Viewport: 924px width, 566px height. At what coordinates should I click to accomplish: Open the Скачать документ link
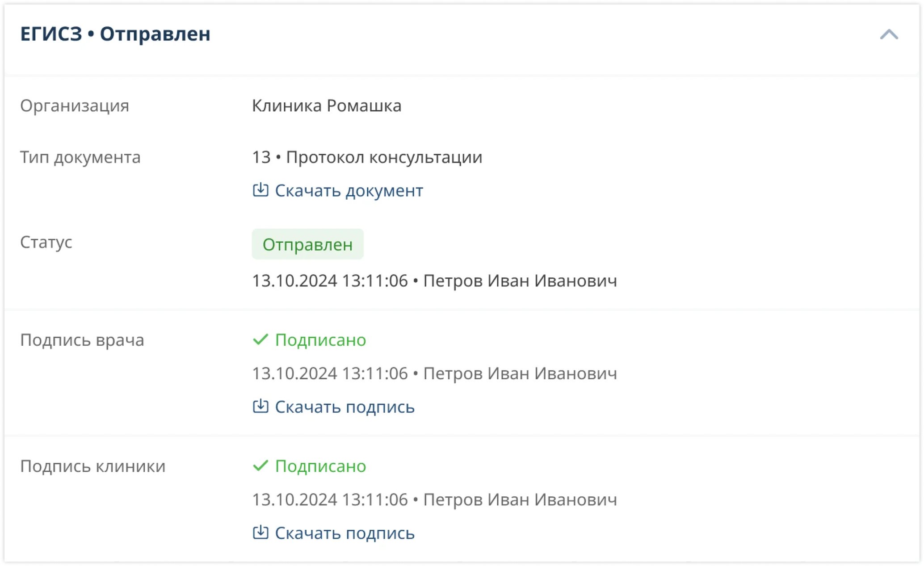point(349,190)
